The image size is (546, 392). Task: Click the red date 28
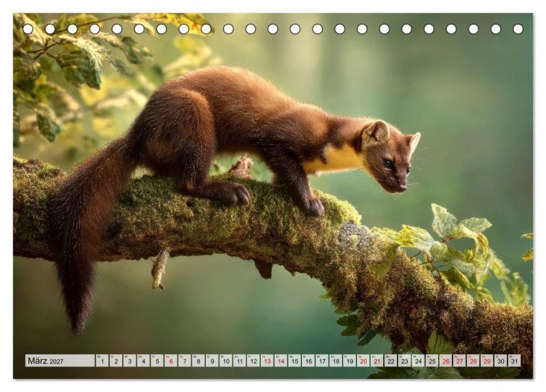click(x=473, y=361)
